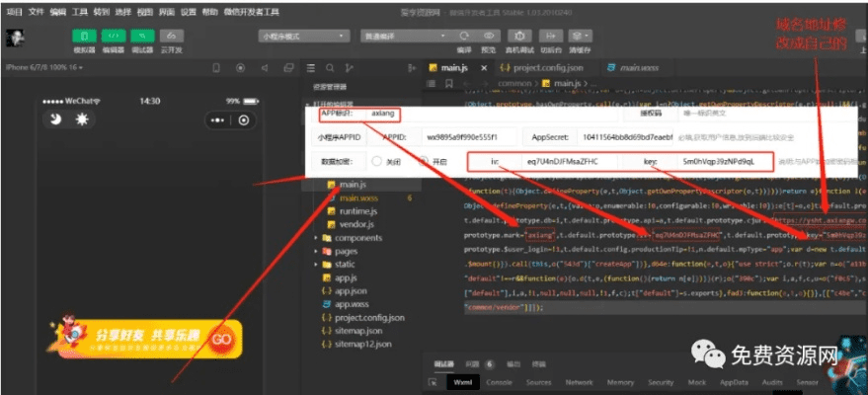The width and height of the screenshot is (868, 395).
Task: Toggle the 编辑器 editor panel button
Action: (x=113, y=35)
